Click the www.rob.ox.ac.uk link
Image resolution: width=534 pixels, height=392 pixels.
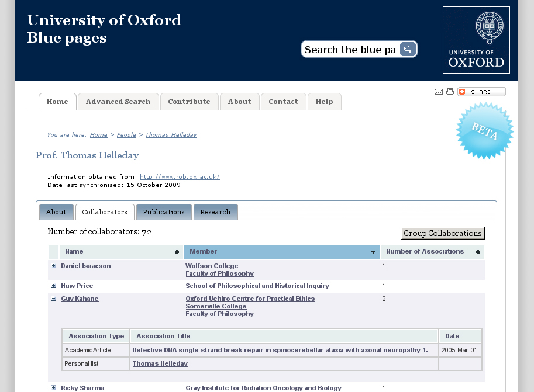179,176
